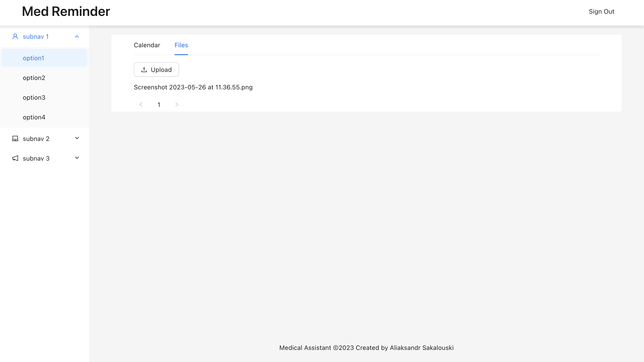Click the laptop icon beside subnav 2
The image size is (644, 362).
15,138
